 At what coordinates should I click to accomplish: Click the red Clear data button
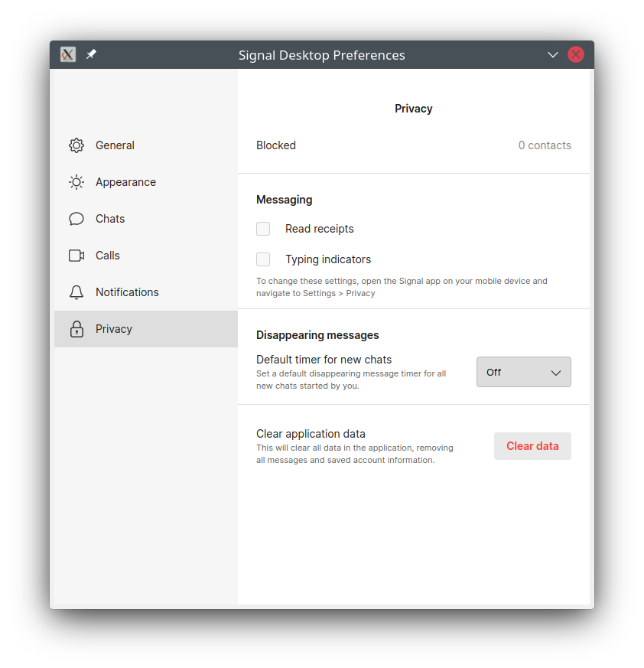tap(532, 446)
